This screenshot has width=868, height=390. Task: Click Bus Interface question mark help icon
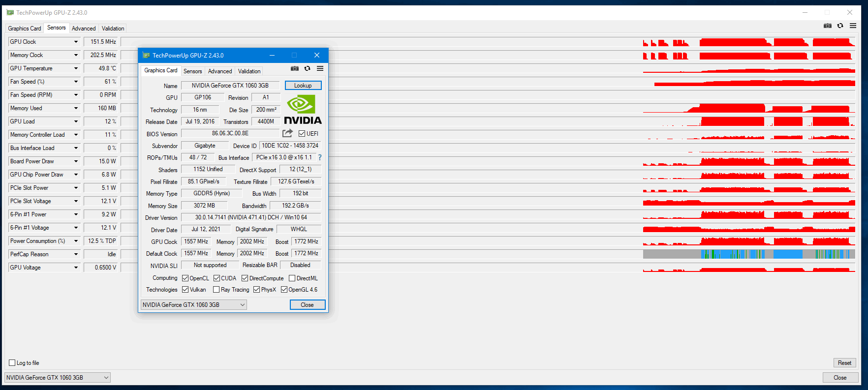pyautogui.click(x=320, y=157)
